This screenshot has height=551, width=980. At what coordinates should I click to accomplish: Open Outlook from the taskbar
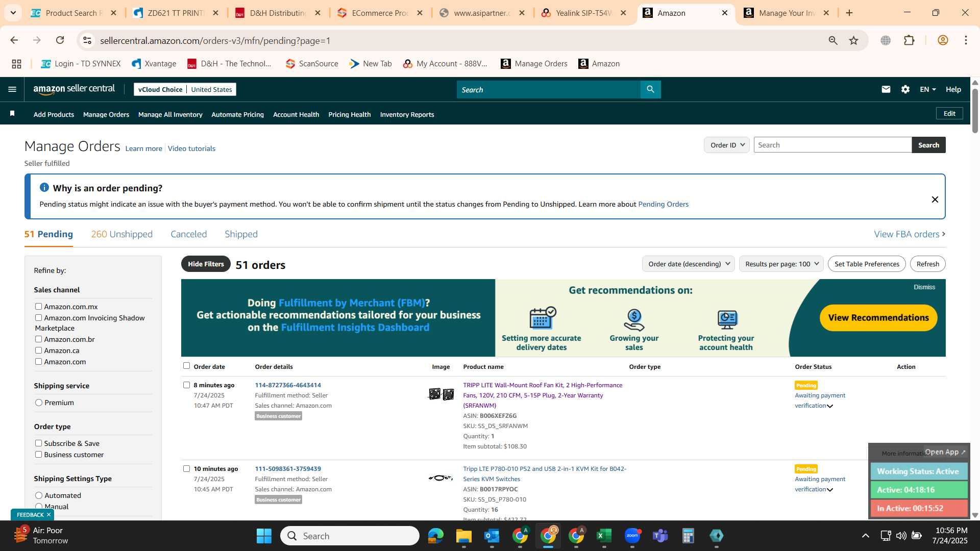(492, 536)
